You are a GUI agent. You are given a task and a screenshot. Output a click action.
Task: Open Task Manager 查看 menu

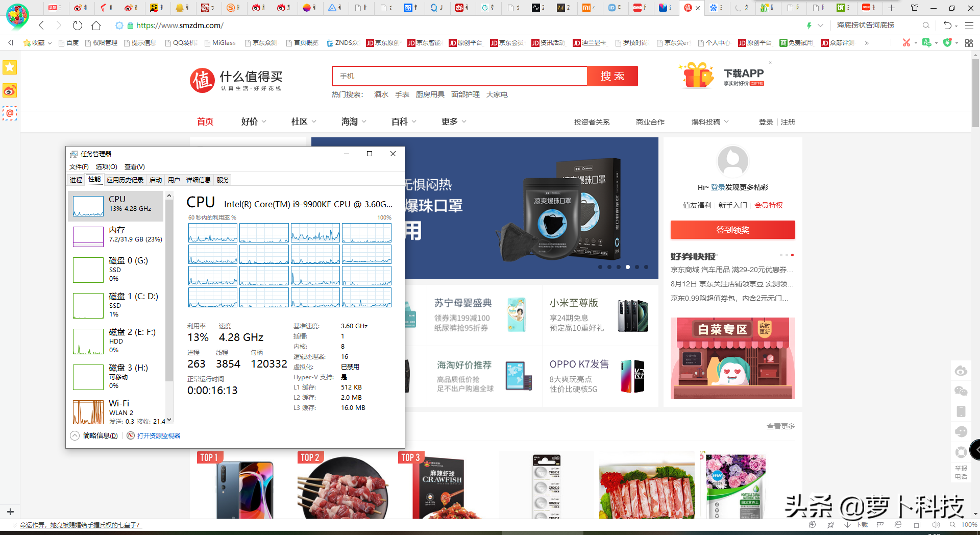click(134, 167)
